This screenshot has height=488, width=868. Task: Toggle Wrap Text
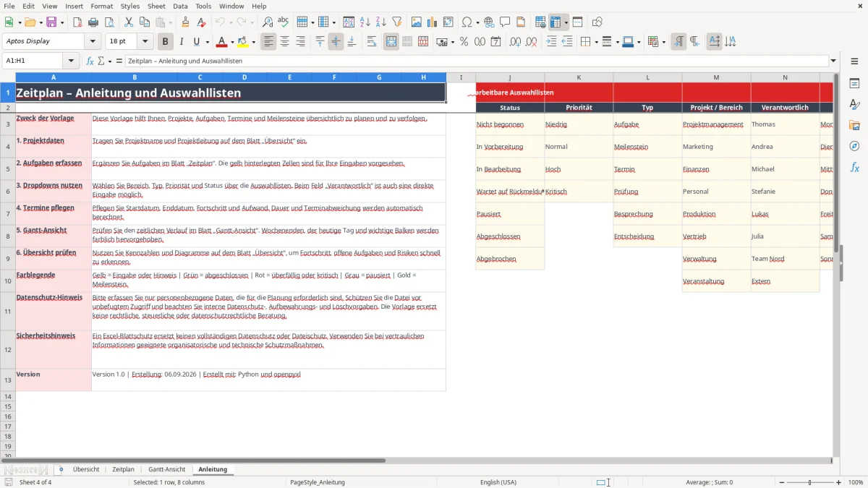point(372,42)
